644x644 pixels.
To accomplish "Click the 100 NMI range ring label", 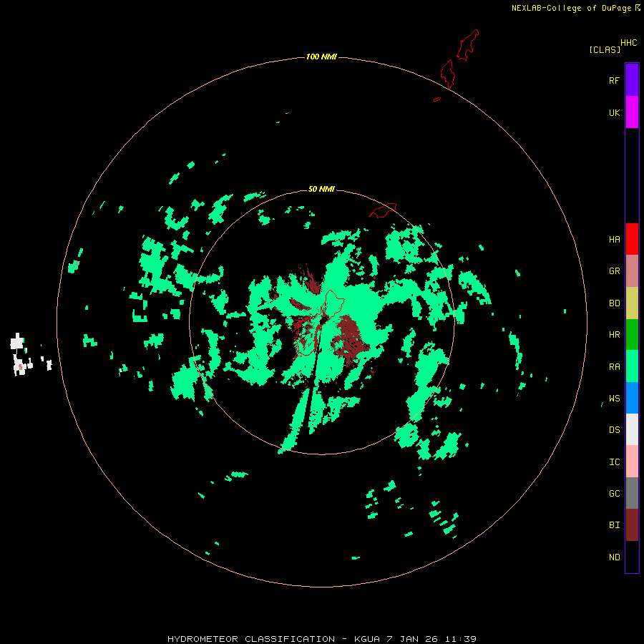I will coord(321,57).
